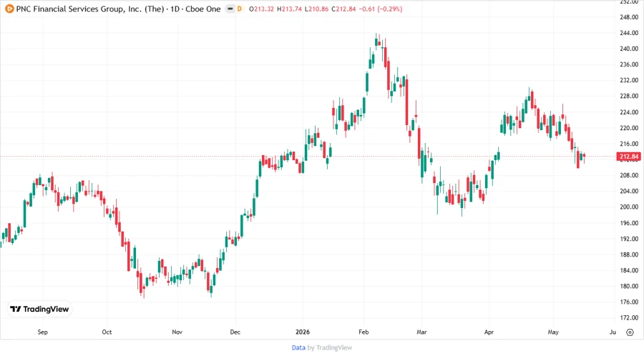644x356 pixels.
Task: Click the 240.00 price axis label
Action: pos(629,49)
